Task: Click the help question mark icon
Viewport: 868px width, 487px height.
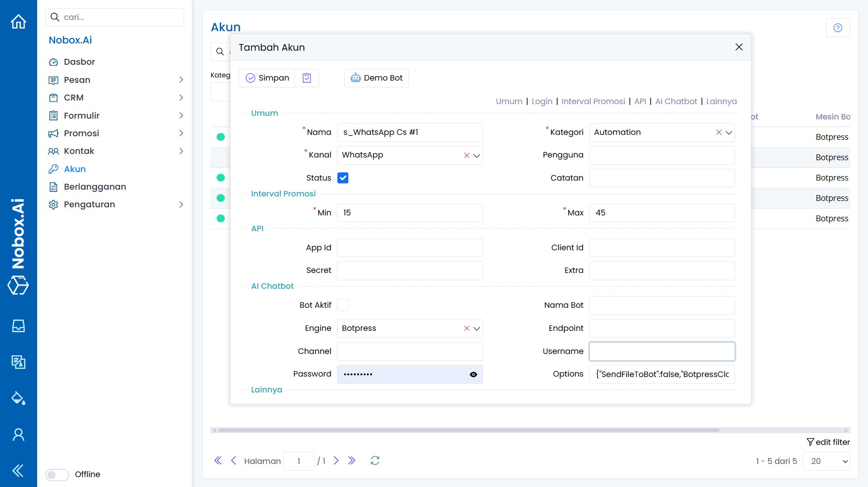Action: (x=838, y=28)
